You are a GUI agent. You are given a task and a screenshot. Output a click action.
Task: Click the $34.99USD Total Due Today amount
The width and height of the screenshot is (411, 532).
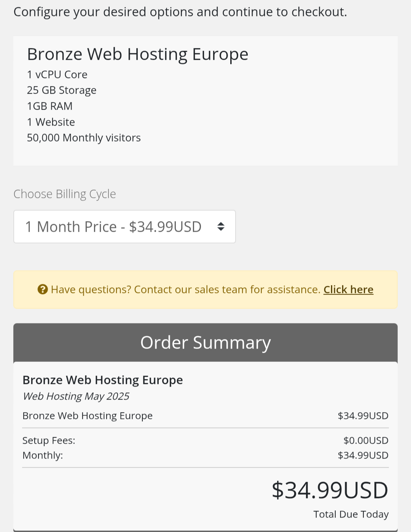point(330,490)
